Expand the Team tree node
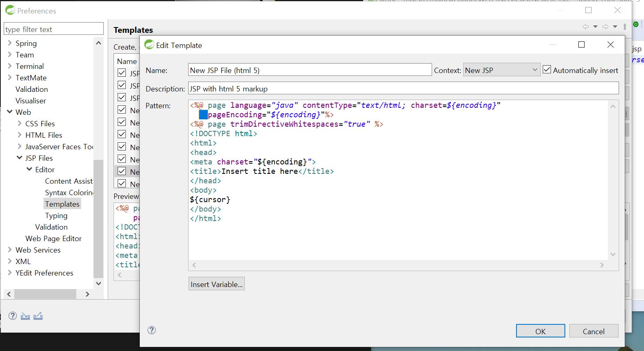This screenshot has height=351, width=644. [10, 55]
